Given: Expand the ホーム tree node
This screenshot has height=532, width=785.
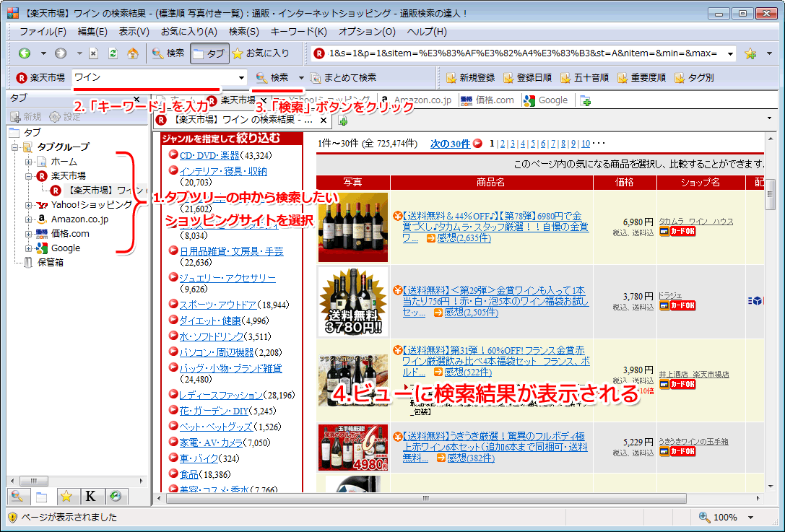Looking at the screenshot, I should click(29, 162).
